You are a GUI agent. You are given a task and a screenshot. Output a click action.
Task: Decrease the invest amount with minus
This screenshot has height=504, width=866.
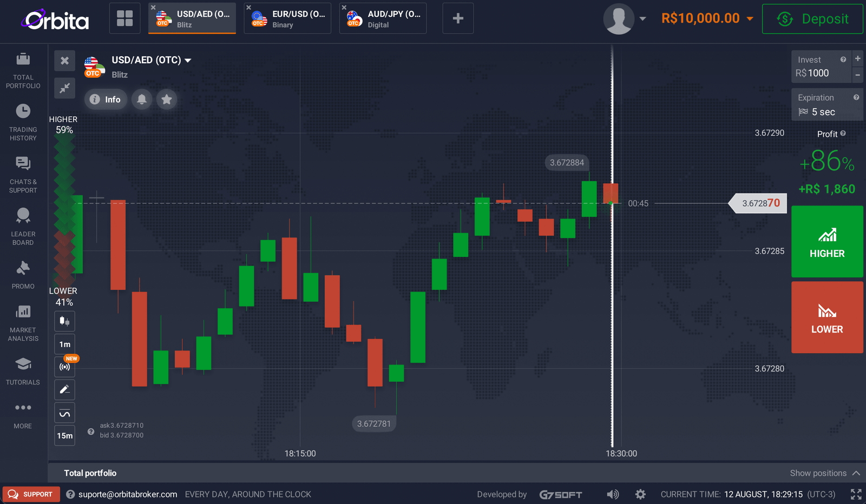click(x=857, y=75)
